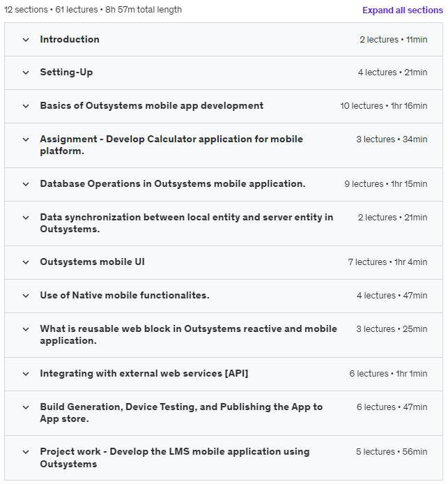Viewport: 448px width, 484px height.
Task: Click the 12 sections 61 lectures summary text
Action: tap(93, 10)
